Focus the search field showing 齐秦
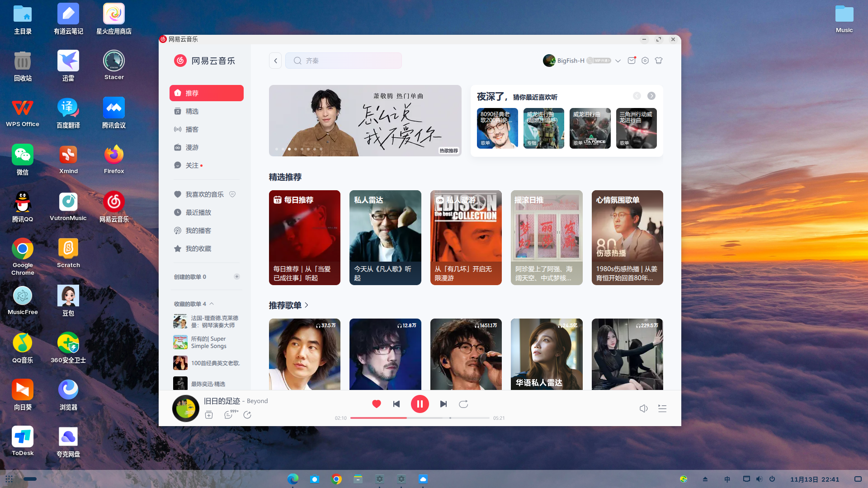Screen dimensions: 868x488 click(x=344, y=61)
